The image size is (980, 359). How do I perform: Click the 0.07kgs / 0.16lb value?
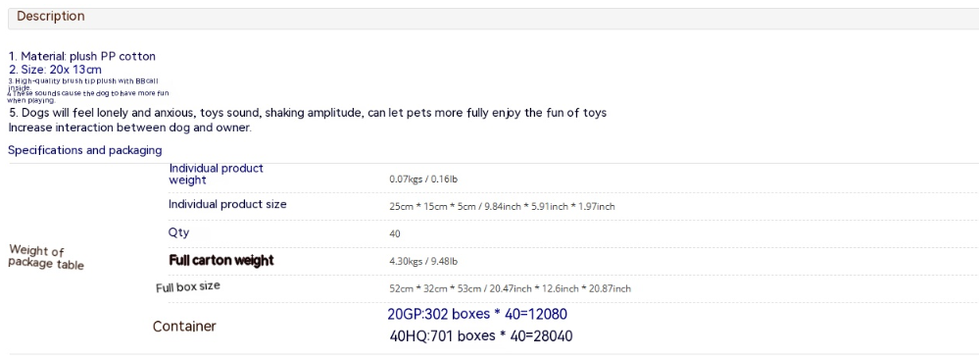[423, 179]
